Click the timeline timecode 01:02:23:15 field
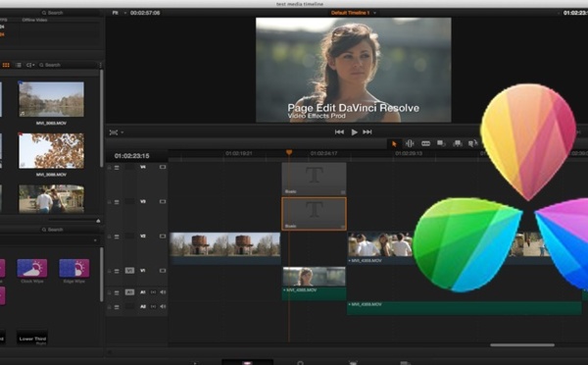Viewport: 588px width, 365px height. coord(132,156)
